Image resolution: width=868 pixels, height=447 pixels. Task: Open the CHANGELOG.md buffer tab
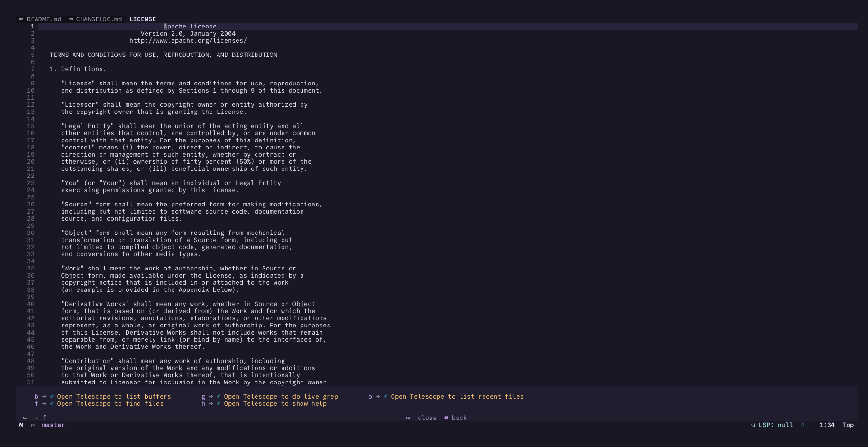tap(99, 19)
